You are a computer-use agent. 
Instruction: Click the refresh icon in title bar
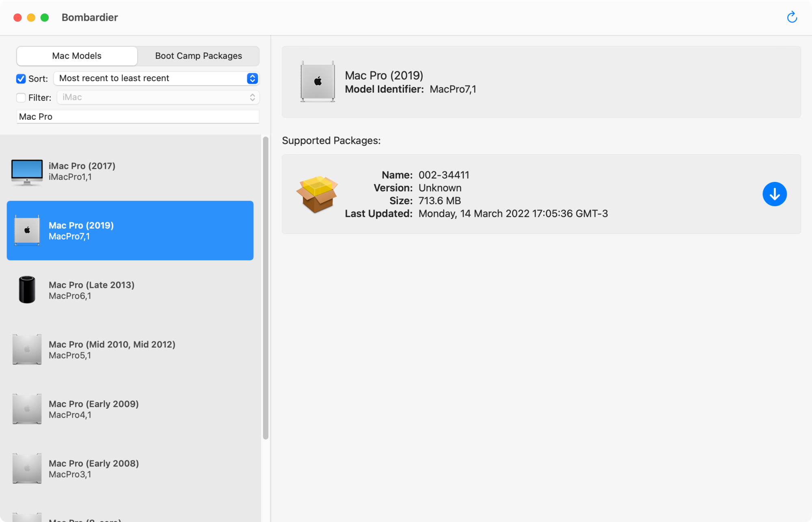pyautogui.click(x=792, y=17)
